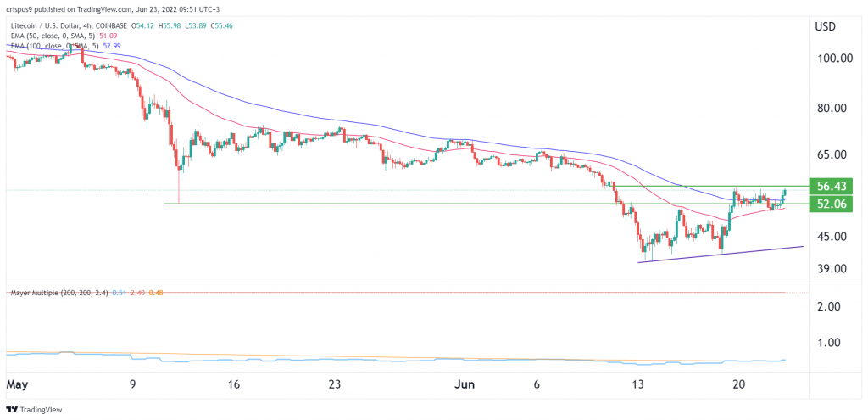This screenshot has width=868, height=420.
Task: Select the green horizontal line at 56.43
Action: tap(710, 186)
